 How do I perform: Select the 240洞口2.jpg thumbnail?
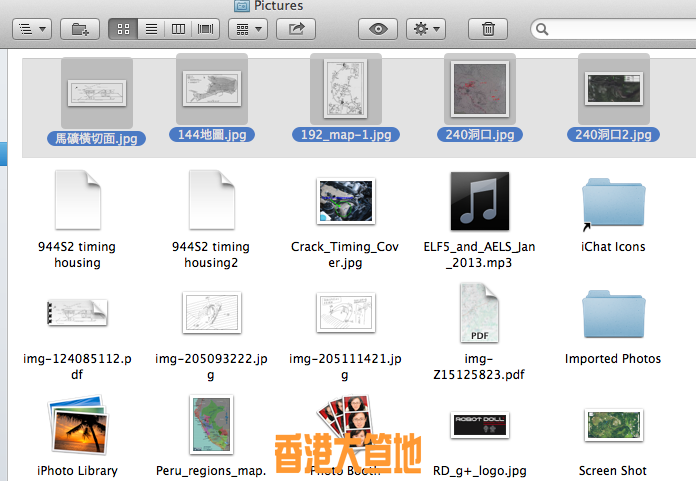(x=614, y=88)
